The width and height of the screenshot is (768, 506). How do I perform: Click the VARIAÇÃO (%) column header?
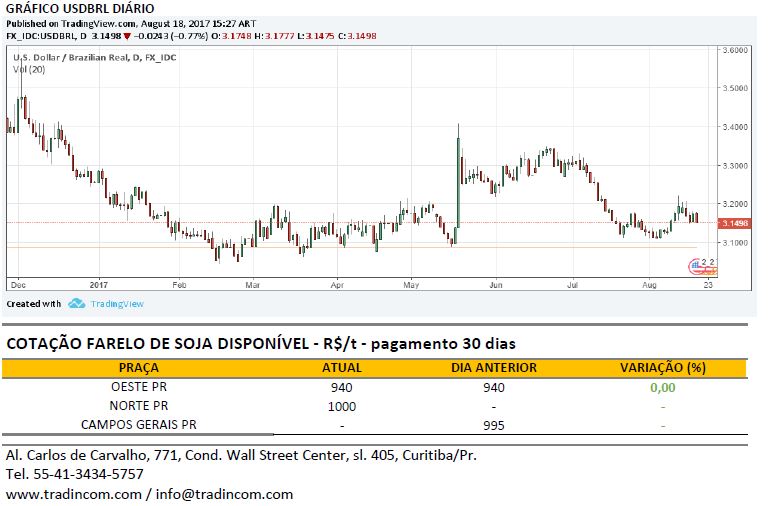[661, 368]
